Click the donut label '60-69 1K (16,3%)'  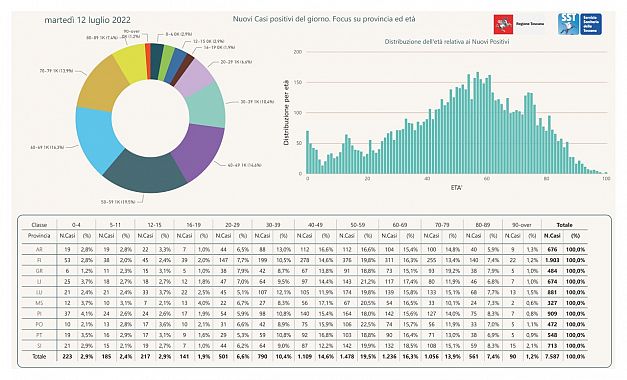pyautogui.click(x=47, y=147)
